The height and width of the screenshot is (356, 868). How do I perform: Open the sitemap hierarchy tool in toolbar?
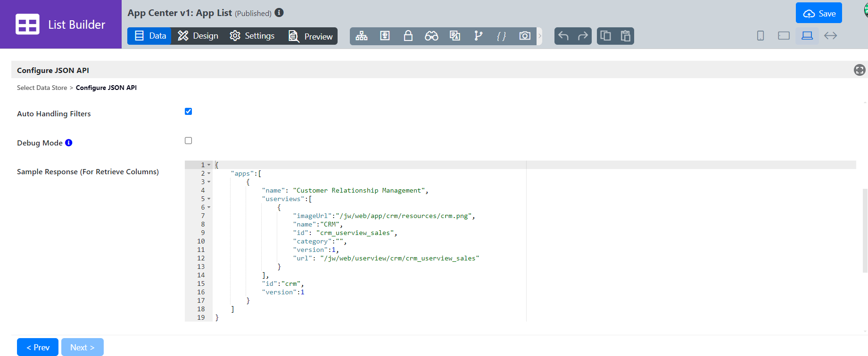tap(362, 36)
